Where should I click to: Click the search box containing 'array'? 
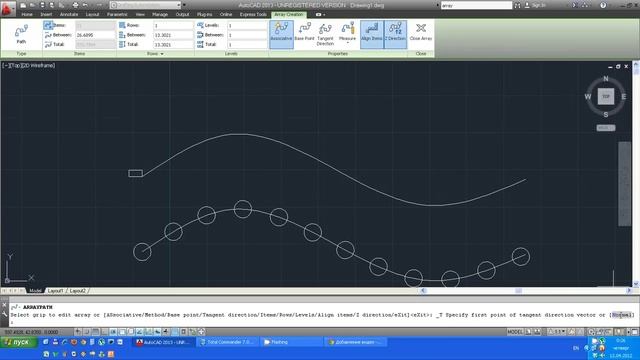pyautogui.click(x=476, y=5)
